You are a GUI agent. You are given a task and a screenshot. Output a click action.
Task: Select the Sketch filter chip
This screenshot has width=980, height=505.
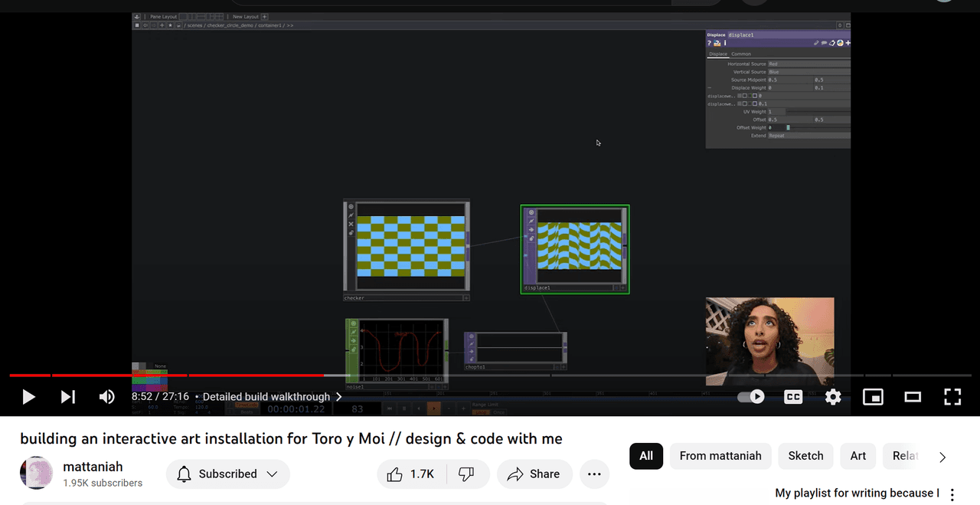click(x=805, y=456)
